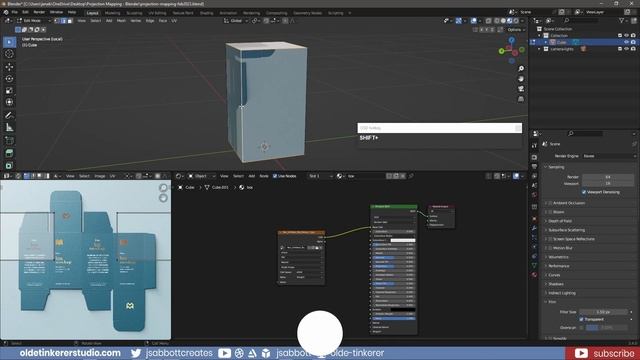The image size is (640, 360).
Task: Click the Blender logo menu icon
Action: coord(6,12)
